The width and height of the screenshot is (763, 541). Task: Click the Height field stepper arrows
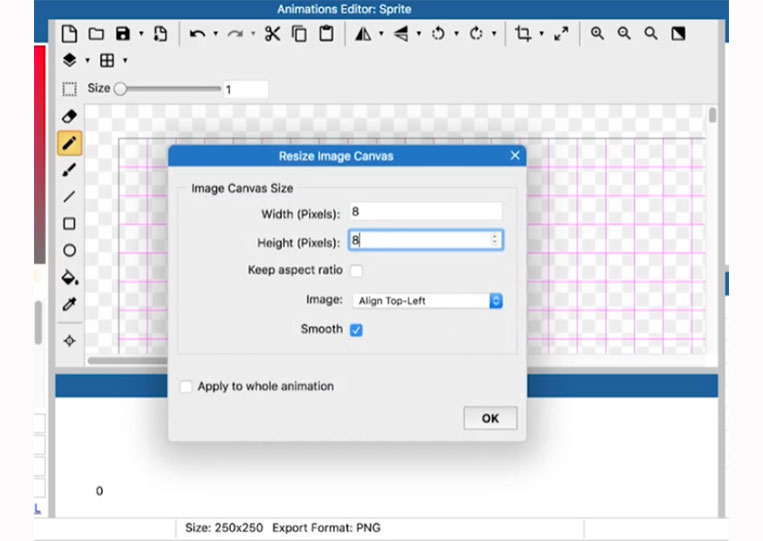click(x=494, y=240)
